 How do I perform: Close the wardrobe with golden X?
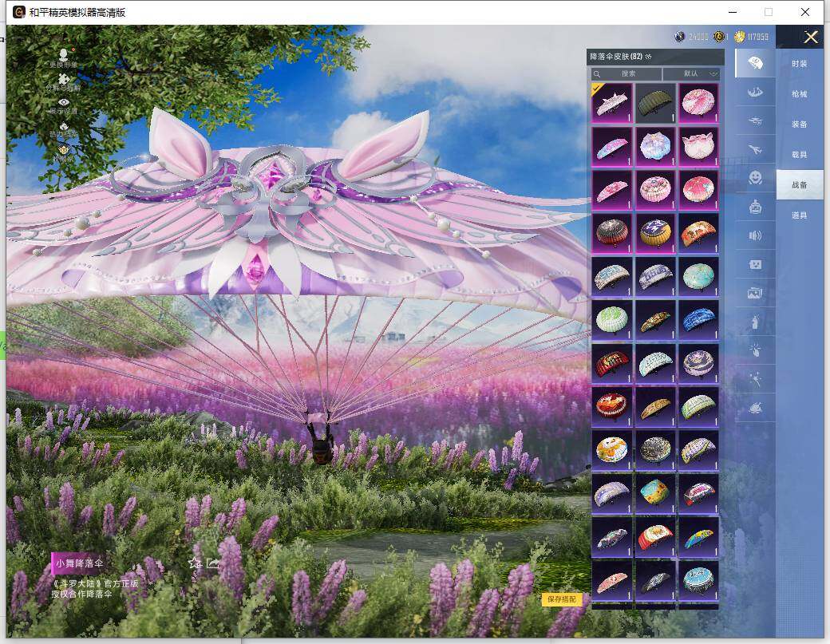tap(810, 37)
